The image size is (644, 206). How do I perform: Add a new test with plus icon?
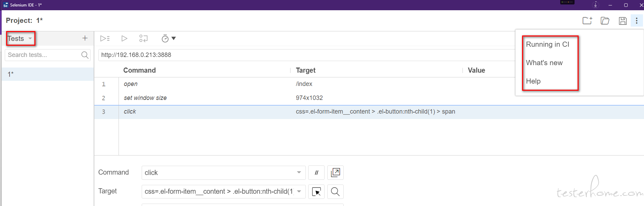[85, 38]
